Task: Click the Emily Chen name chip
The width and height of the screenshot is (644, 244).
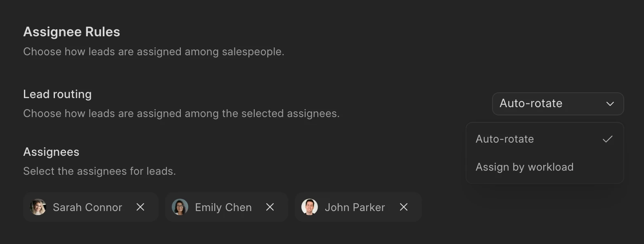Action: coord(226,207)
